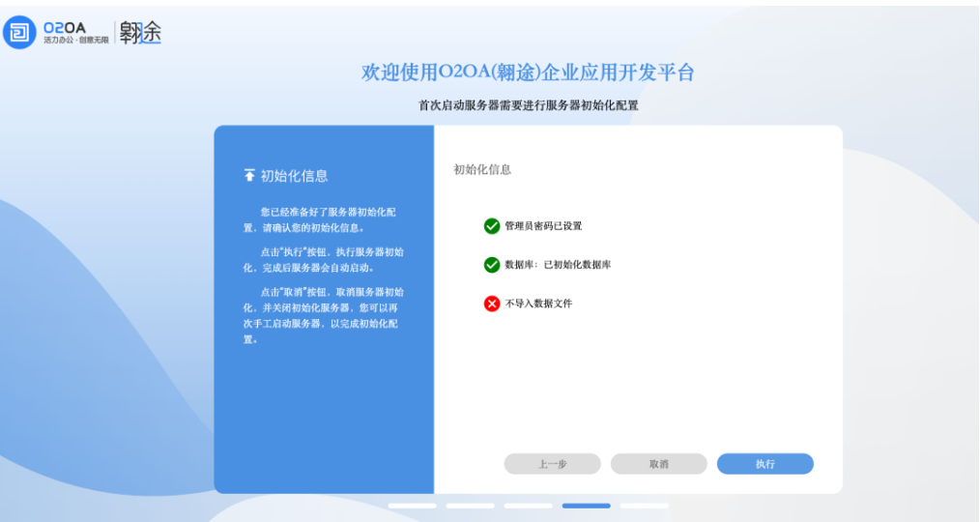
Task: Click the 执行 button
Action: pos(765,464)
